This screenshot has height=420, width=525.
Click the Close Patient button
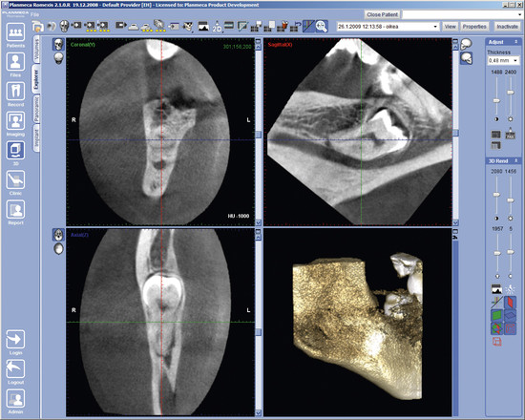(x=382, y=14)
